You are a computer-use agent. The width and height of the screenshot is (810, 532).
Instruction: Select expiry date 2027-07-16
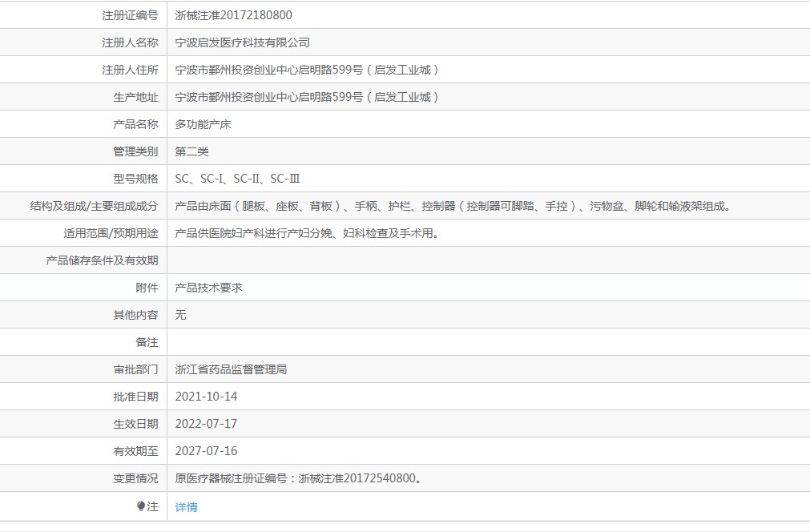[206, 451]
